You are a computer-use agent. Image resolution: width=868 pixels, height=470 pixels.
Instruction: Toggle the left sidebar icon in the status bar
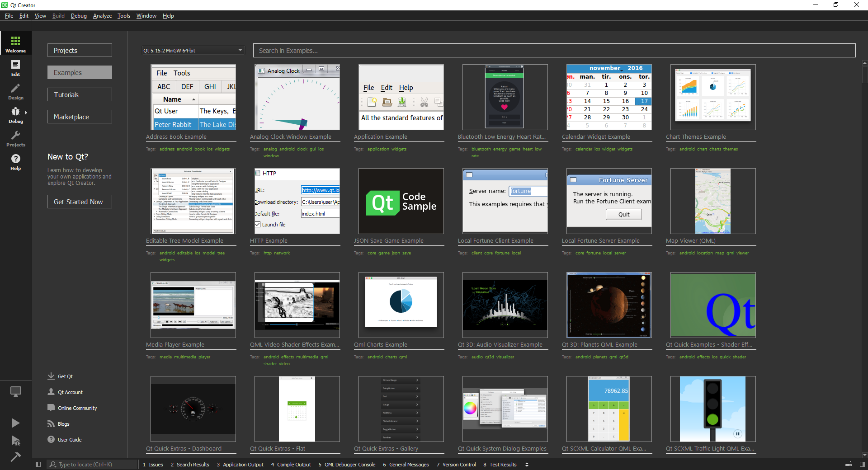point(38,464)
